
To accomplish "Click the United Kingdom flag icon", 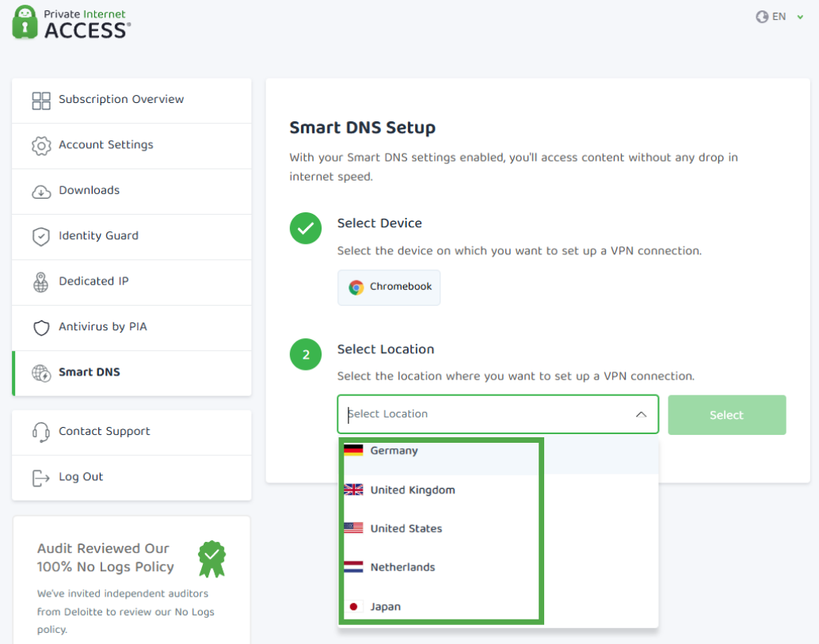I will (353, 490).
